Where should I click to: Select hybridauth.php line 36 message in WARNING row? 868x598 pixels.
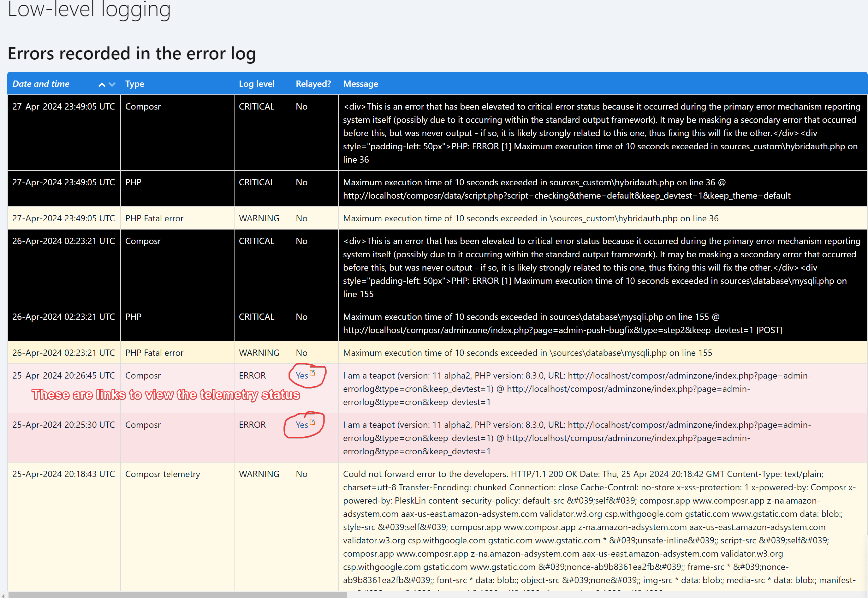click(x=531, y=218)
